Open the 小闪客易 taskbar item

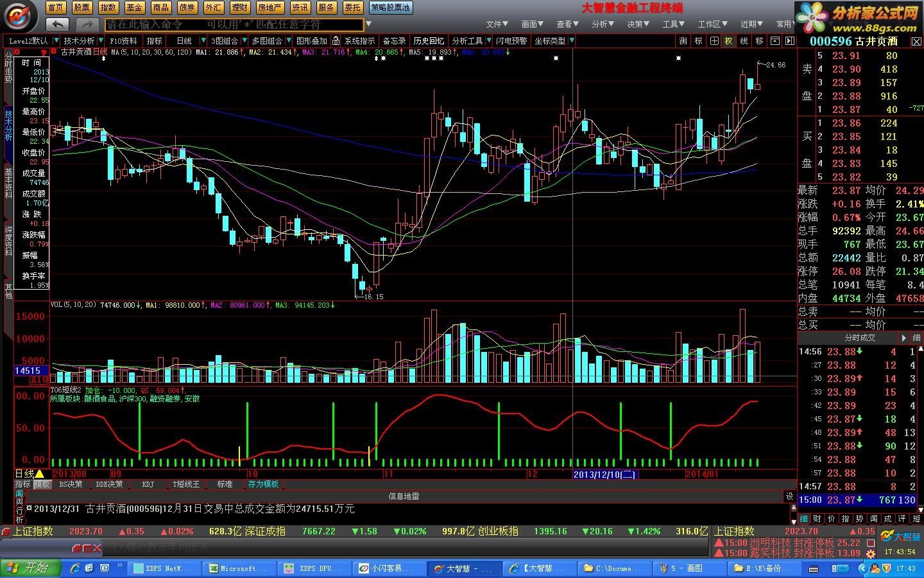(x=389, y=568)
